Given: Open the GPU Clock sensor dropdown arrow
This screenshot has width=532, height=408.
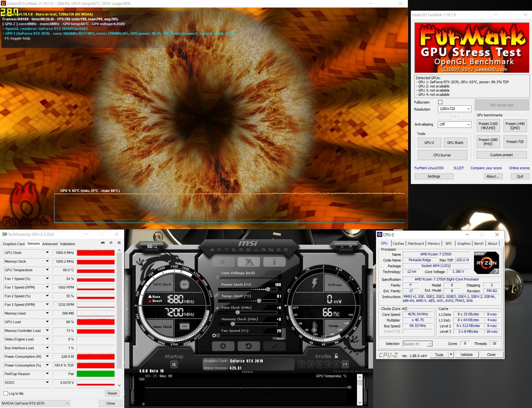Looking at the screenshot, I should pyautogui.click(x=47, y=253).
